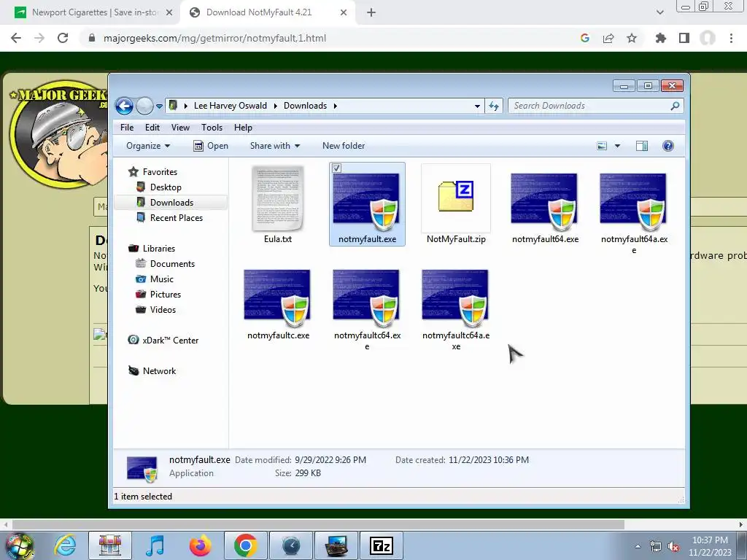747x560 pixels.
Task: Open 7-Zip from the taskbar
Action: pyautogui.click(x=381, y=545)
